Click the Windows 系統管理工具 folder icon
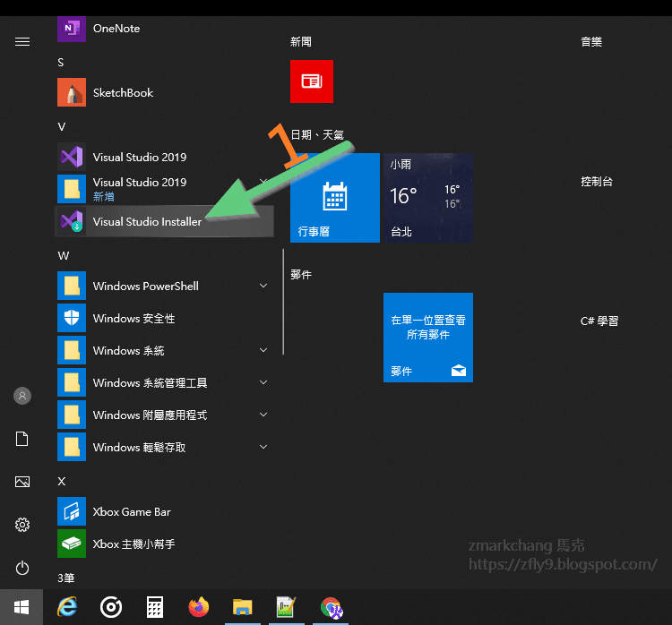Image resolution: width=672 pixels, height=625 pixels. [72, 382]
